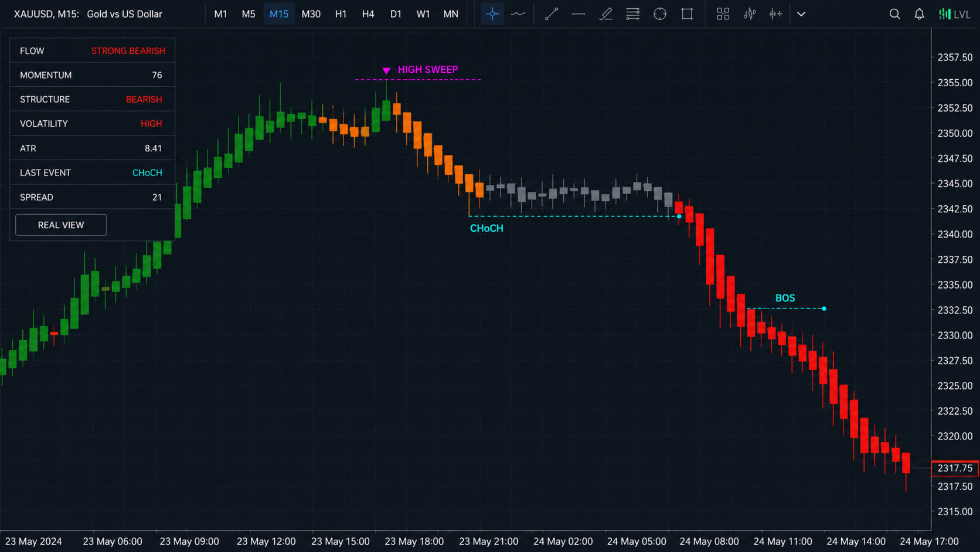Click the MOMENTUM value 76
The image size is (980, 552).
click(156, 75)
